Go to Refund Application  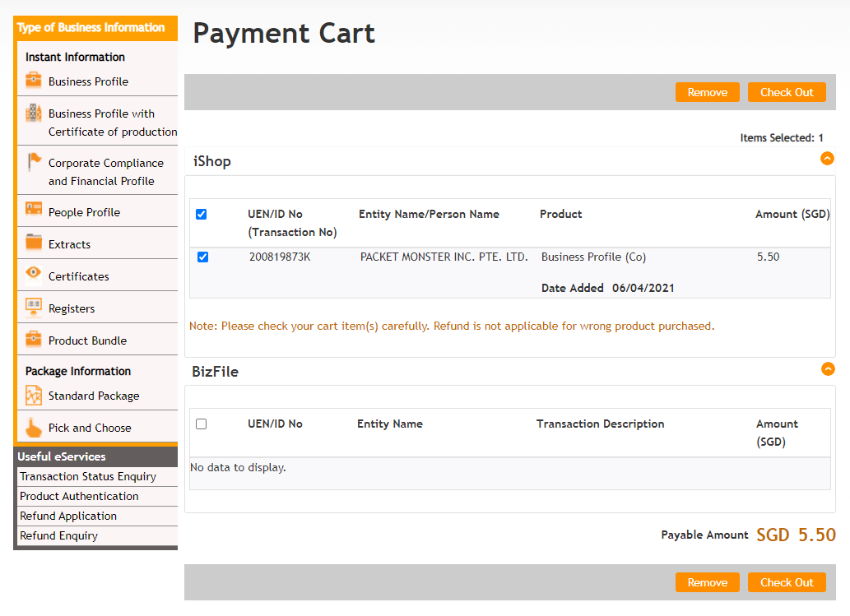tap(68, 516)
